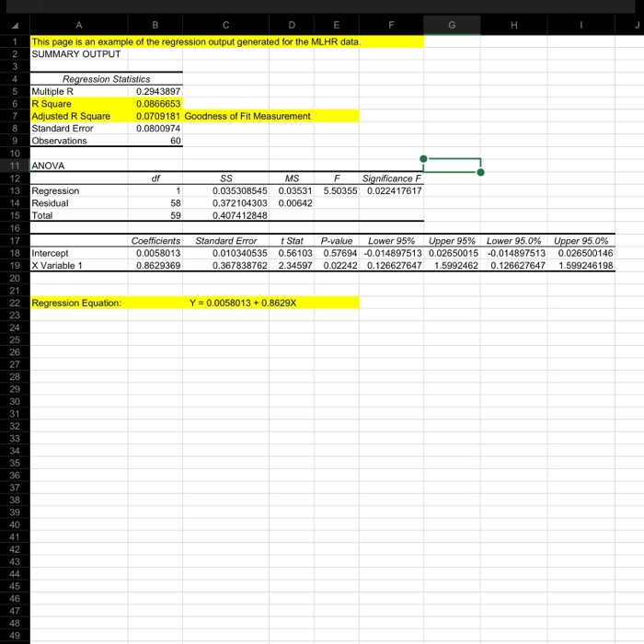Image resolution: width=644 pixels, height=644 pixels.
Task: Click the 'R Square' label cell
Action: pyautogui.click(x=79, y=103)
